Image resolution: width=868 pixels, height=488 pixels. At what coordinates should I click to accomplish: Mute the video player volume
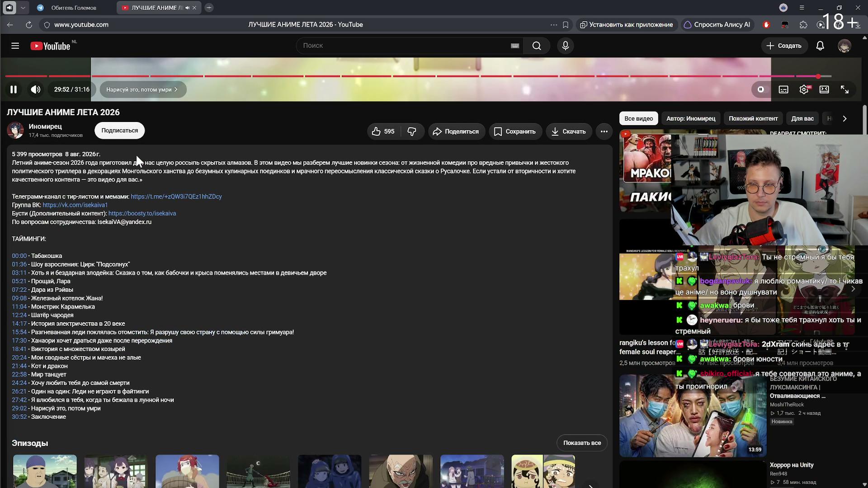point(36,89)
